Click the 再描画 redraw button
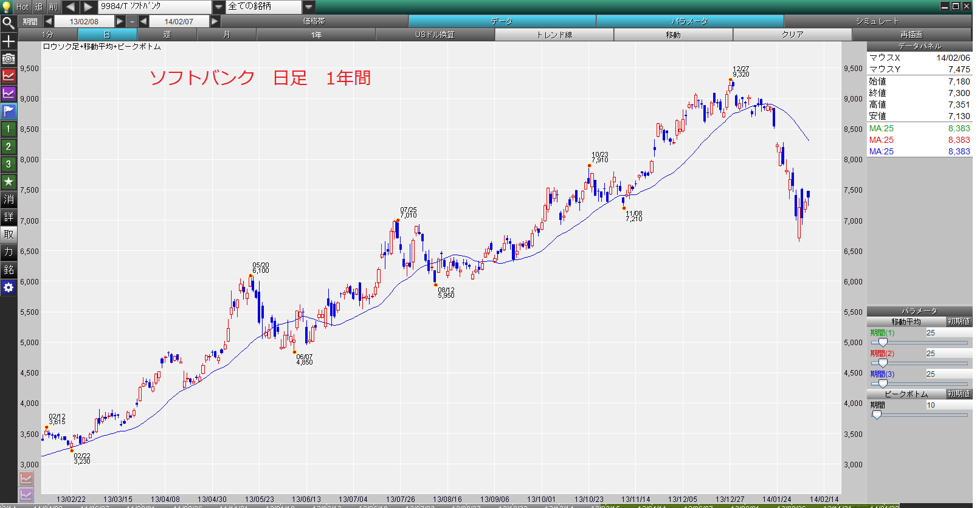This screenshot has width=980, height=508. 912,35
